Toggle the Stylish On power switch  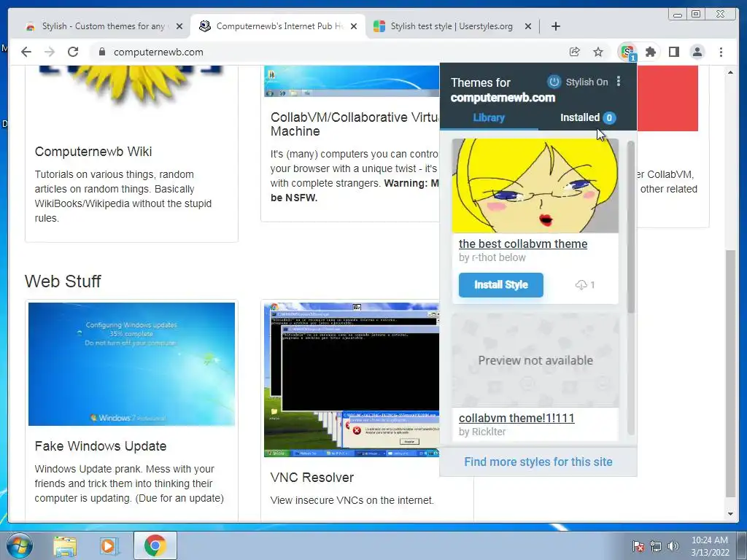(x=554, y=82)
